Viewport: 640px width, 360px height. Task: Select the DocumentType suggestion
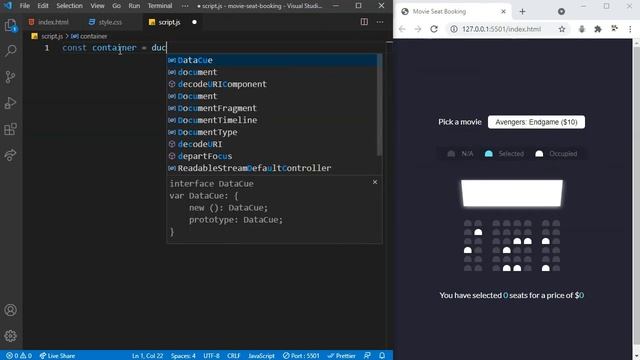click(272, 132)
